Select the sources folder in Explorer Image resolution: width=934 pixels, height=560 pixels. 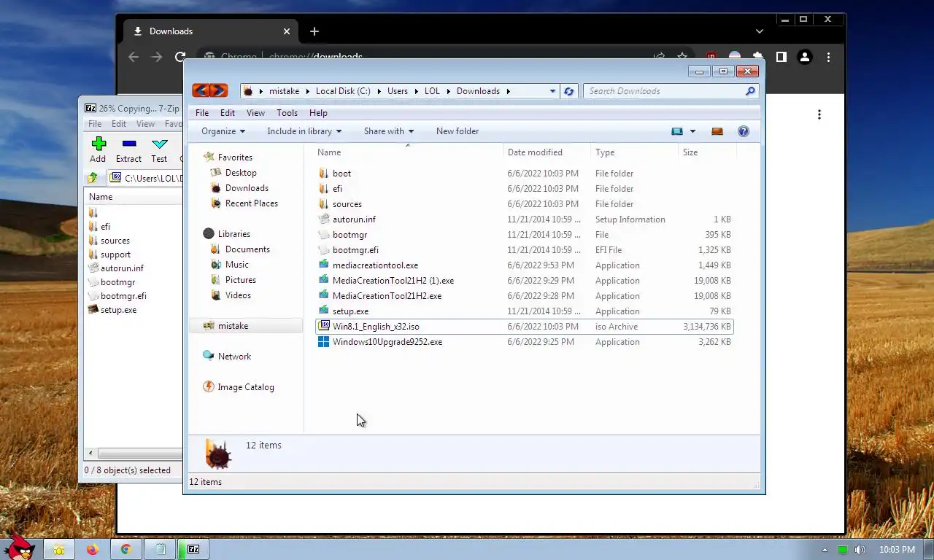coord(347,204)
